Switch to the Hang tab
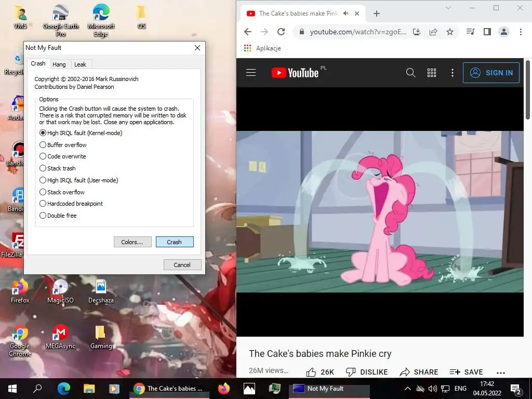 [x=59, y=64]
